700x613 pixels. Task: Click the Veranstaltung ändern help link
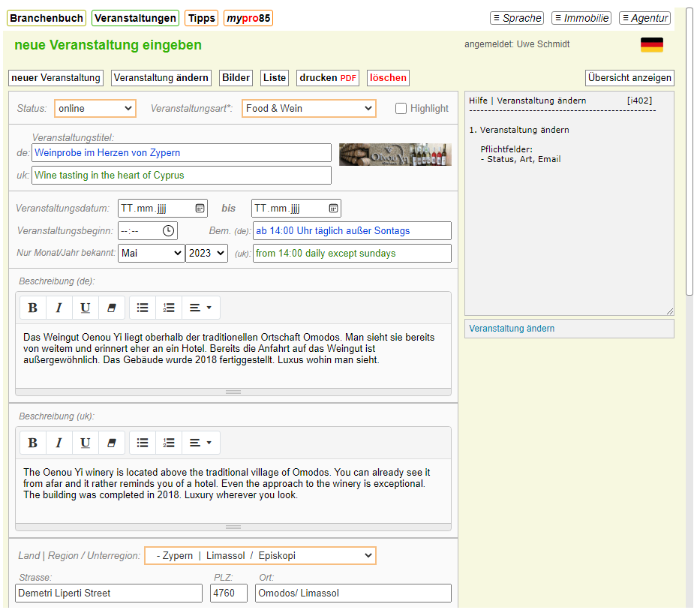click(x=512, y=329)
